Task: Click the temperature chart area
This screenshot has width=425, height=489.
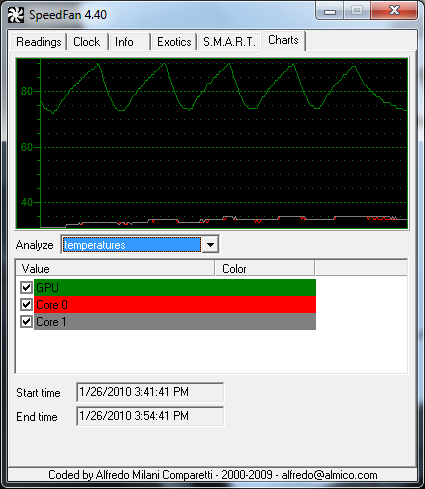Action: pos(212,143)
